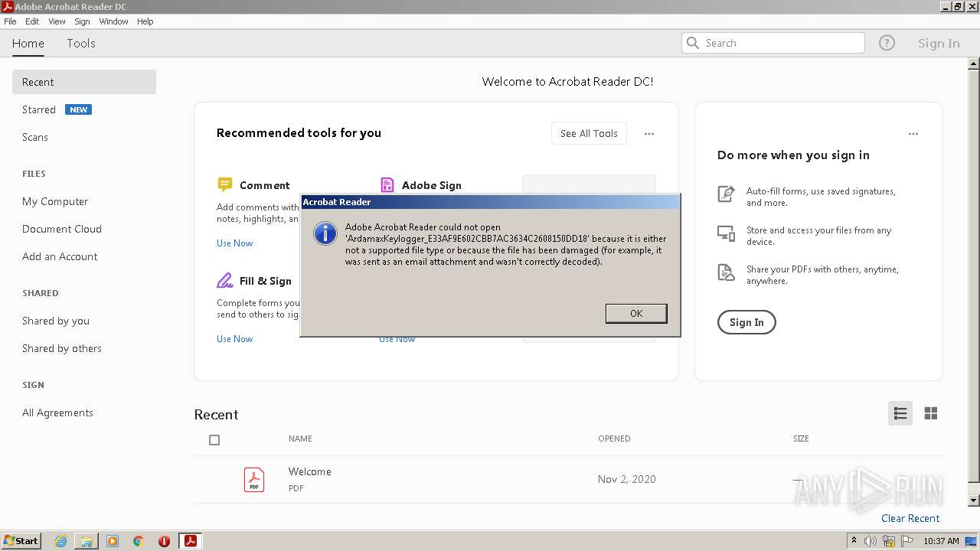Click OK in the Acrobat Reader dialog
980x551 pixels.
click(x=636, y=313)
